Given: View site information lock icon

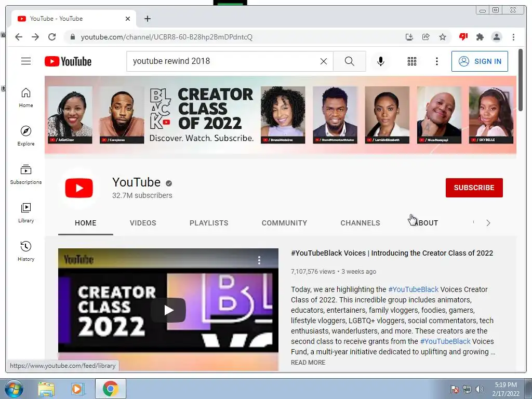Looking at the screenshot, I should point(72,37).
